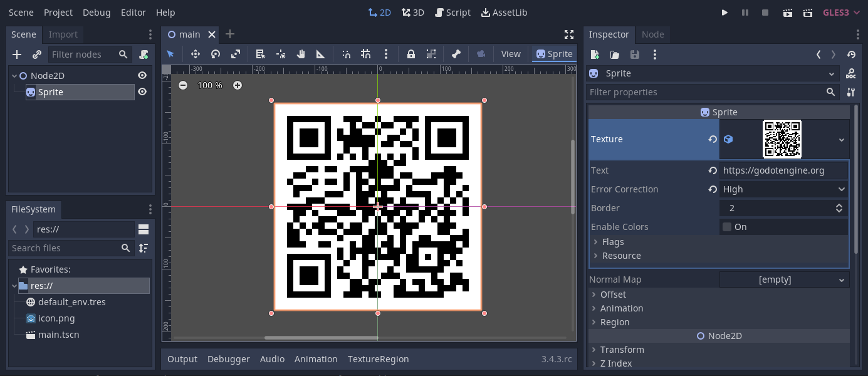This screenshot has width=868, height=376.
Task: Instance a child scene with link icon
Action: click(37, 55)
